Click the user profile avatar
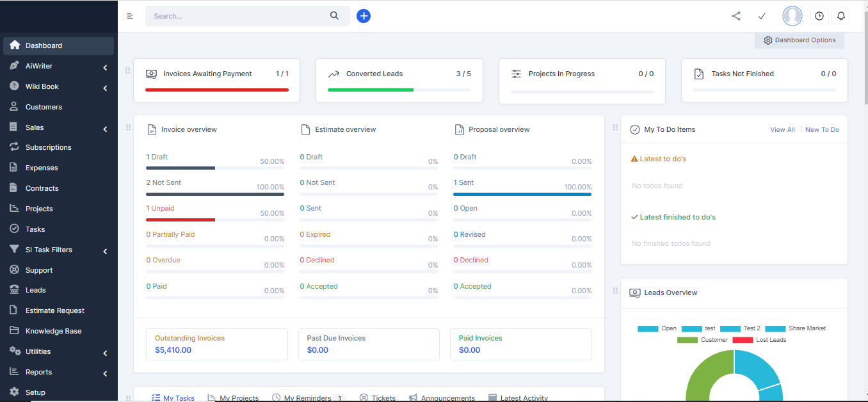 click(792, 16)
